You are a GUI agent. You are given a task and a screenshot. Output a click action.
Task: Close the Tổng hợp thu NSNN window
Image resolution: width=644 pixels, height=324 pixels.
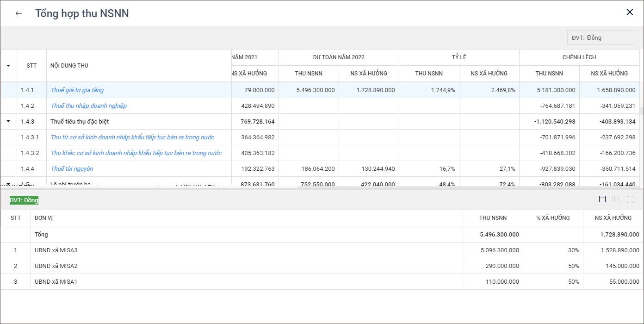point(630,12)
